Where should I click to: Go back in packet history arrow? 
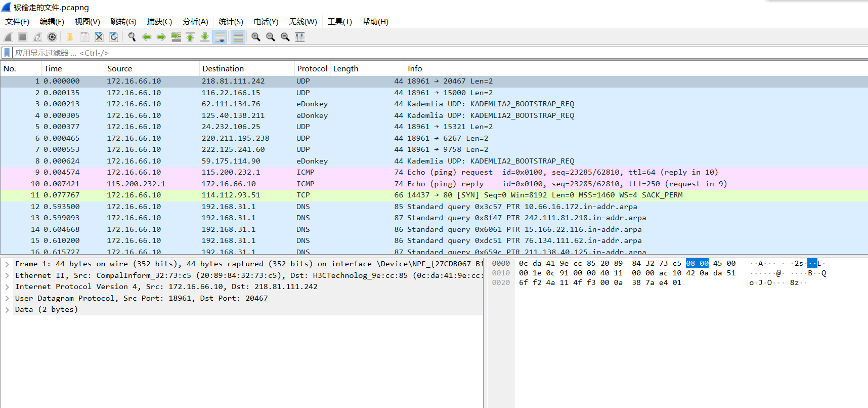pyautogui.click(x=147, y=37)
